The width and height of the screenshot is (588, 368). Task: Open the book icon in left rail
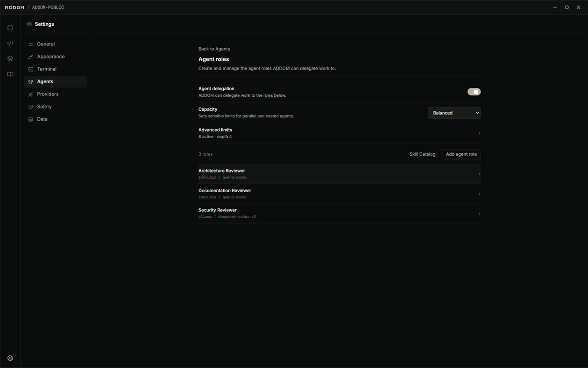tap(10, 74)
